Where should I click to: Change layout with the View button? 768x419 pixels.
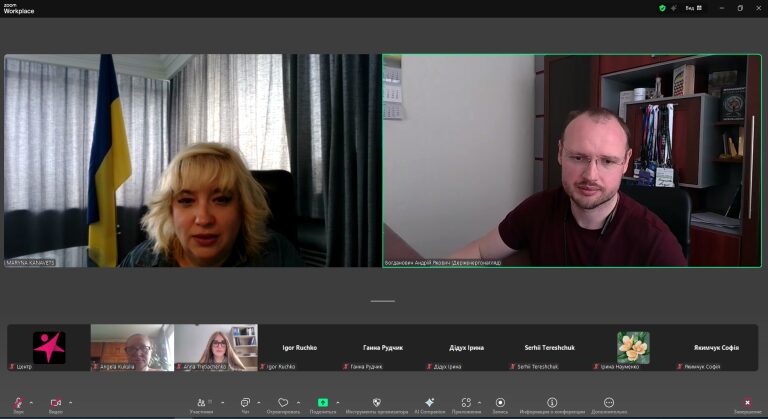[691, 8]
